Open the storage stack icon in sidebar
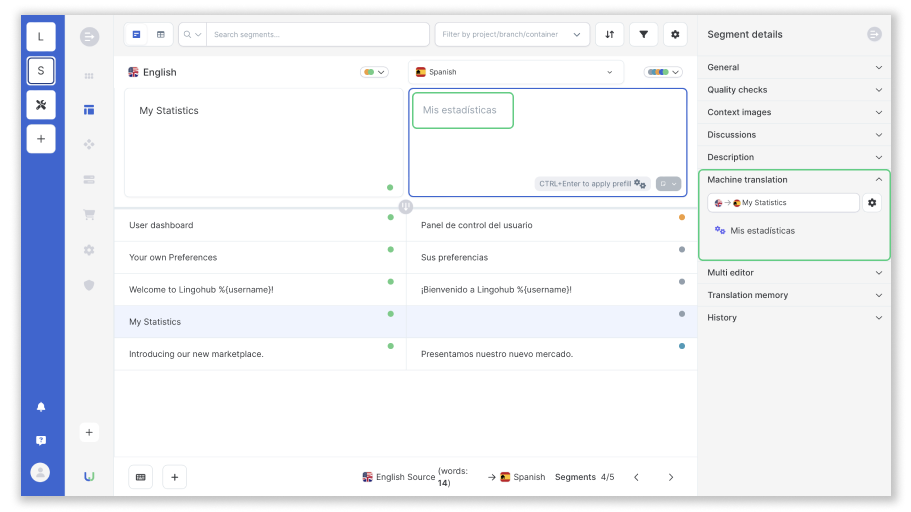The width and height of the screenshot is (911, 512). (89, 180)
